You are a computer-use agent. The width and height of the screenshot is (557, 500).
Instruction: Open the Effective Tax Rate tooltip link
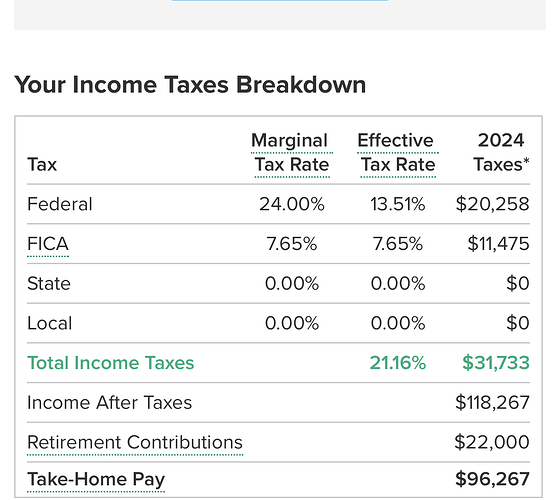(x=398, y=153)
